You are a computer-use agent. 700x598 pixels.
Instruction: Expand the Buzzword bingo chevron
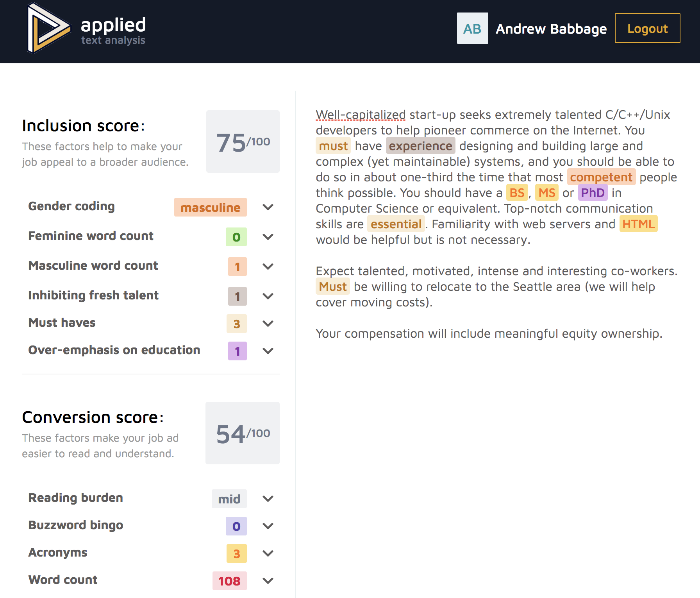click(x=268, y=526)
